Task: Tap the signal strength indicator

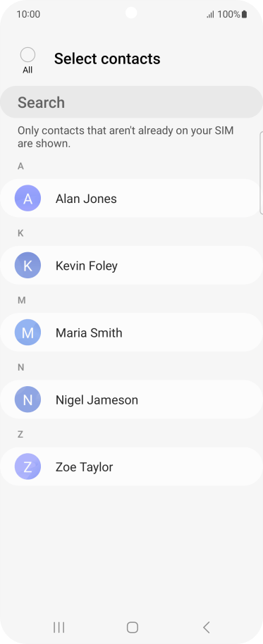Action: click(210, 15)
